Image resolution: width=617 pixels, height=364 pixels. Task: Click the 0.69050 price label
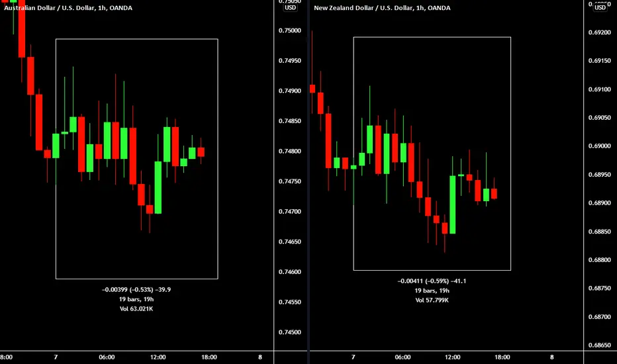click(600, 118)
